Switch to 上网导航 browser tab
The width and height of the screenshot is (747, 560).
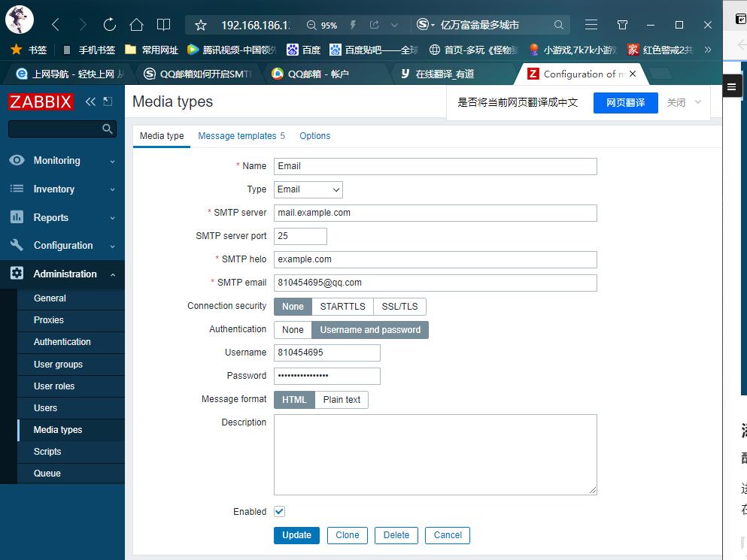pos(71,74)
